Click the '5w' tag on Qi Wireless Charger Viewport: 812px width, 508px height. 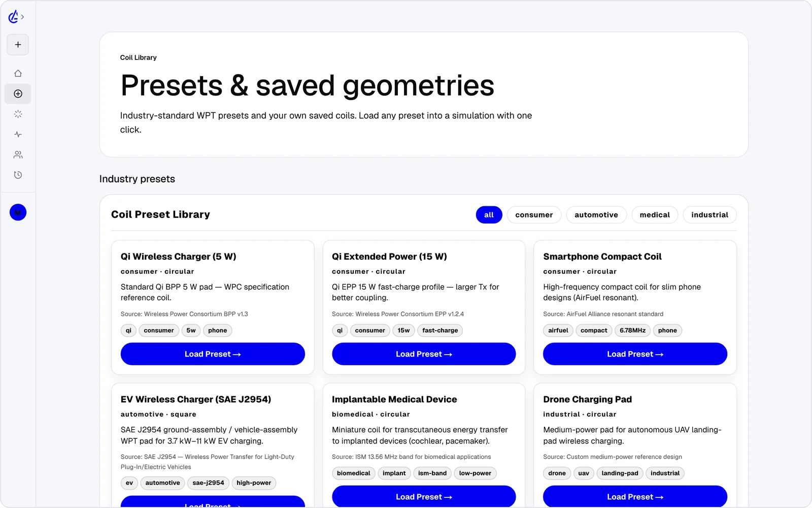coord(191,330)
